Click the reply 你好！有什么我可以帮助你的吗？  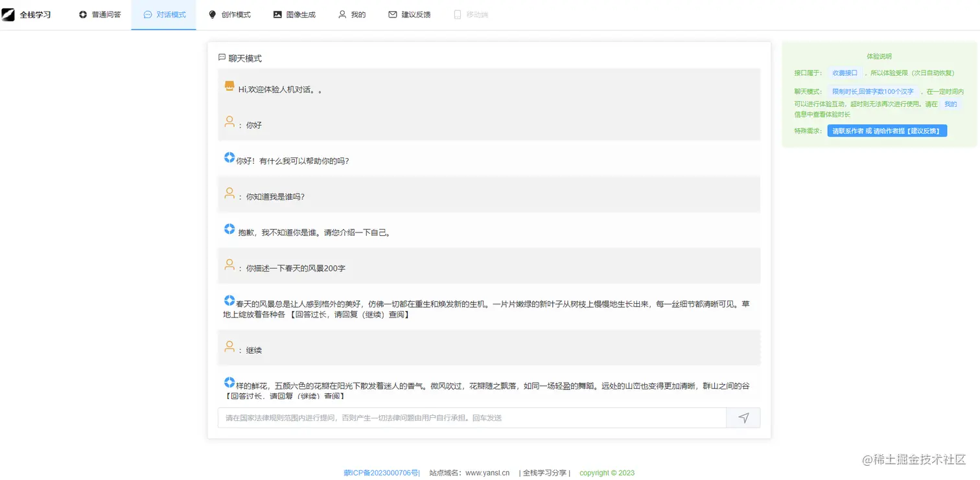(292, 161)
